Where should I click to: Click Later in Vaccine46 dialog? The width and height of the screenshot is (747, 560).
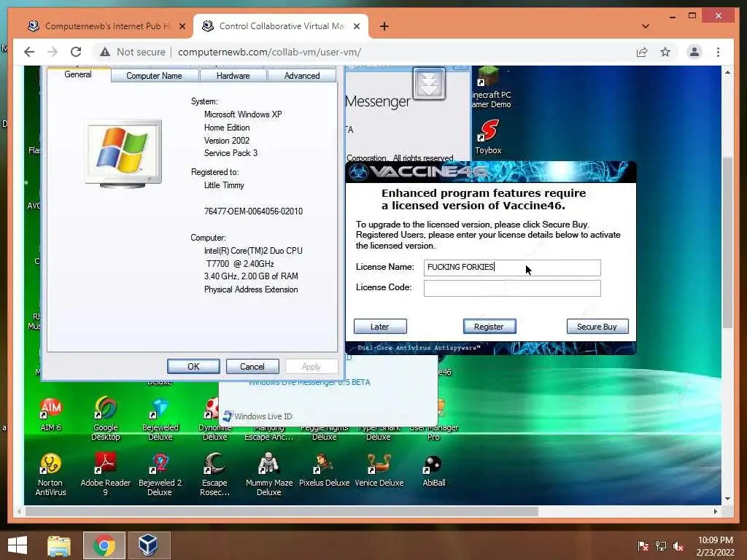(x=379, y=327)
